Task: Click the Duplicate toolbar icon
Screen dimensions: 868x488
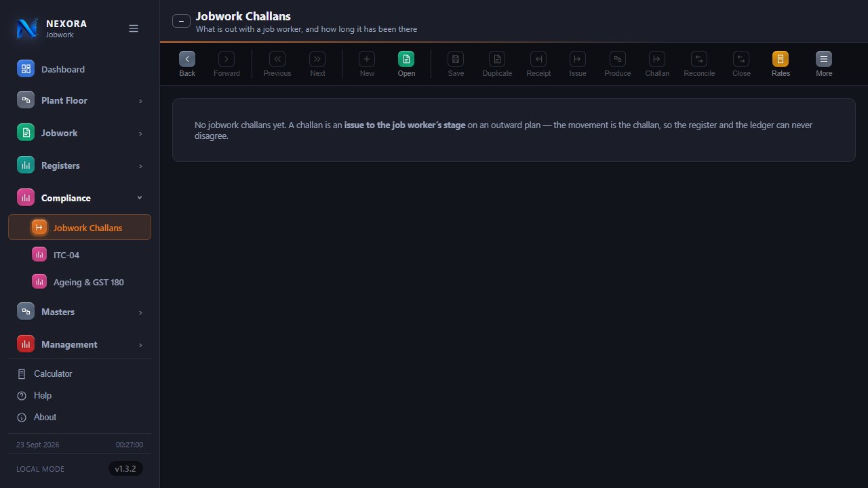Action: (497, 59)
